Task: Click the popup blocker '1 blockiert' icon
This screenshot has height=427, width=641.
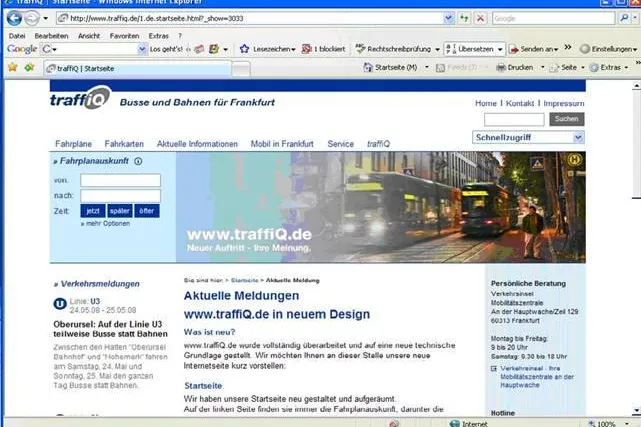Action: point(307,49)
